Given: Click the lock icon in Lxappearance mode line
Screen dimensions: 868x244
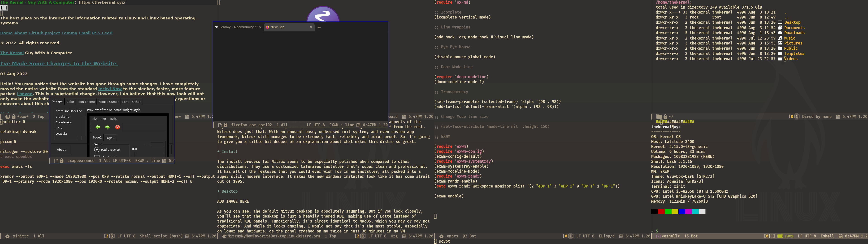Looking at the screenshot, I should point(62,161).
